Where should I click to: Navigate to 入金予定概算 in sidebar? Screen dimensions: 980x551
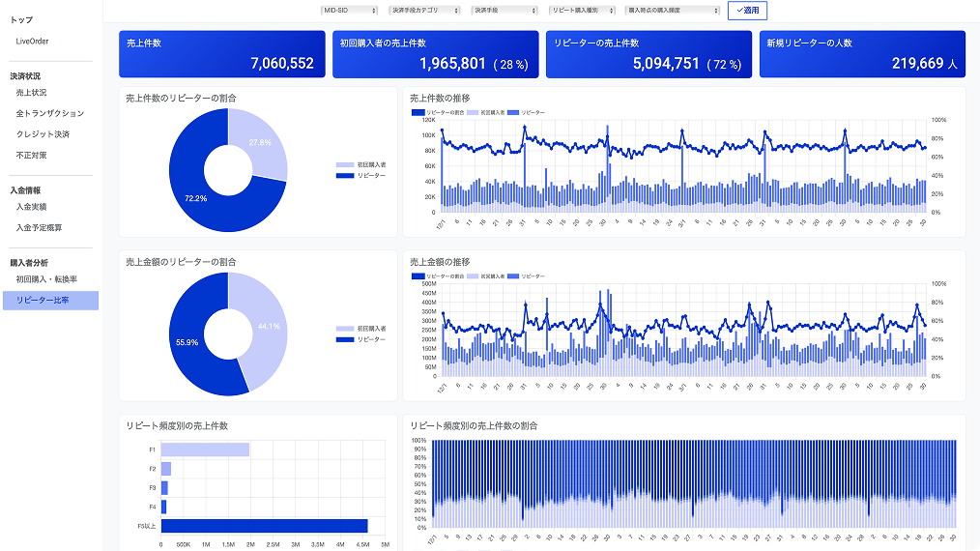(x=39, y=227)
